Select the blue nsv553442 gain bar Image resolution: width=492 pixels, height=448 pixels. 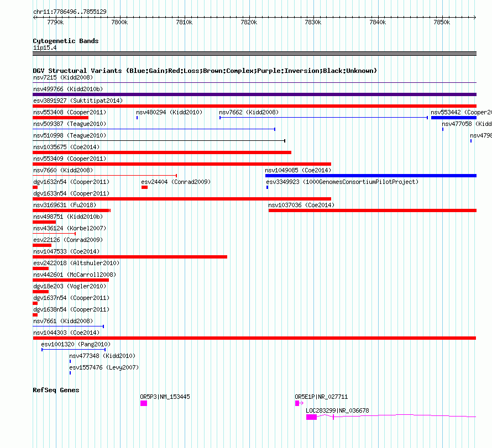point(454,118)
